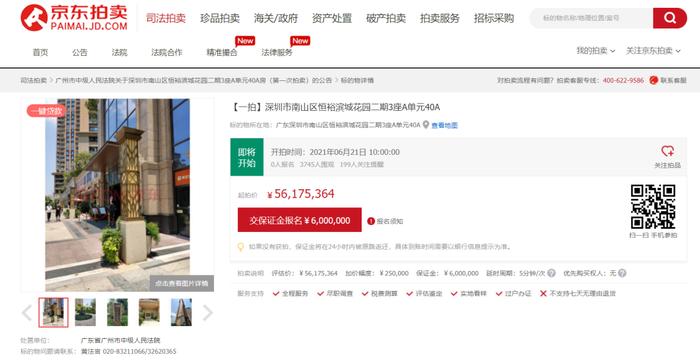Image resolution: width=700 pixels, height=361 pixels.
Task: Click the help icon next to 优先购买权人
Action: [622, 273]
